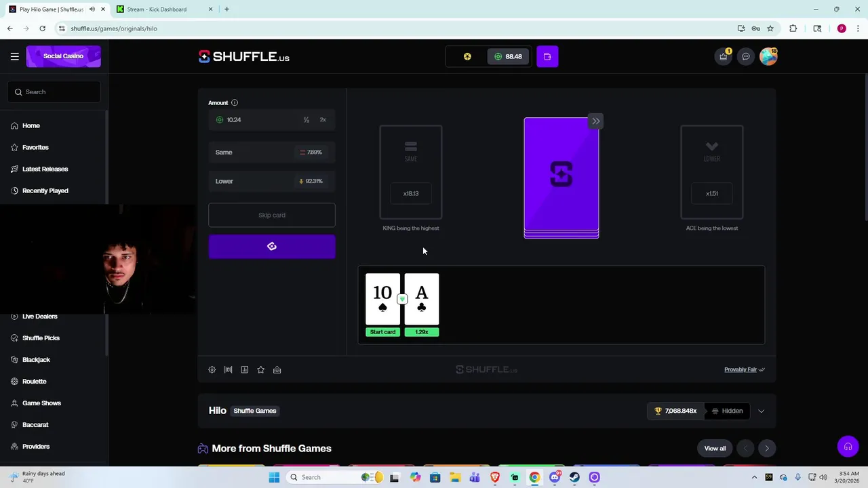Open Steam from the taskbar
The height and width of the screenshot is (488, 868).
(574, 477)
